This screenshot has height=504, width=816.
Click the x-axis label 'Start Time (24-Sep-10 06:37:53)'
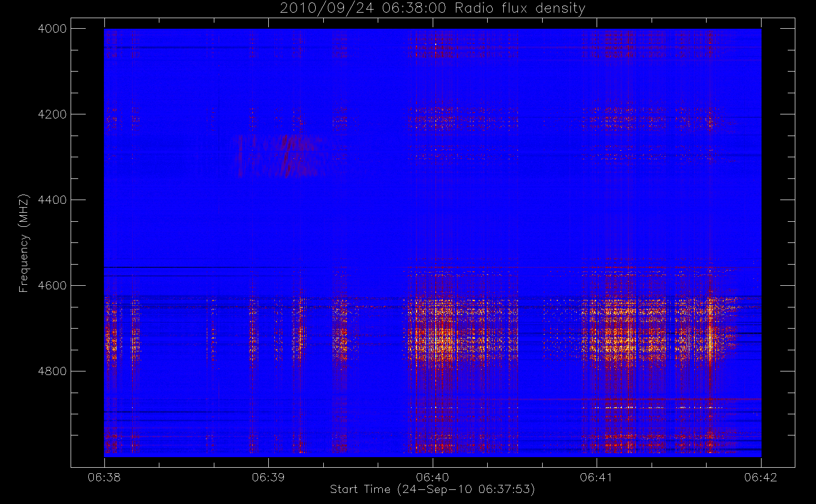(x=432, y=489)
